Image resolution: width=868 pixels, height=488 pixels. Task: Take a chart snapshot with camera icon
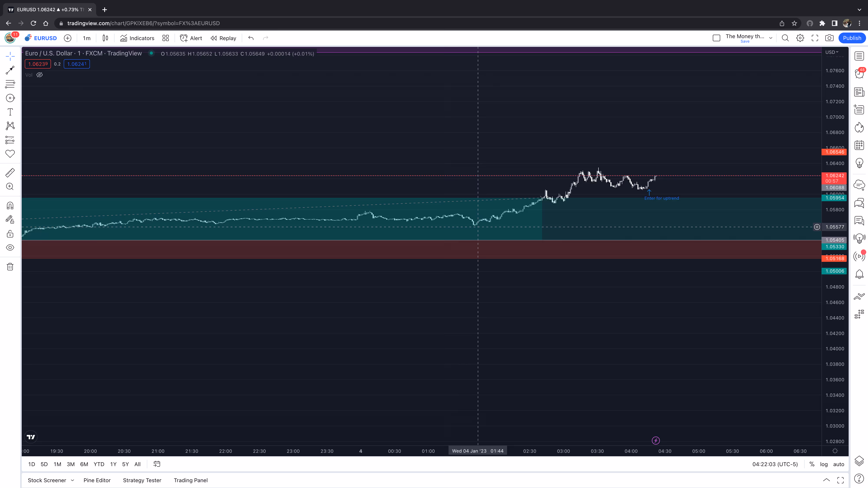click(829, 38)
